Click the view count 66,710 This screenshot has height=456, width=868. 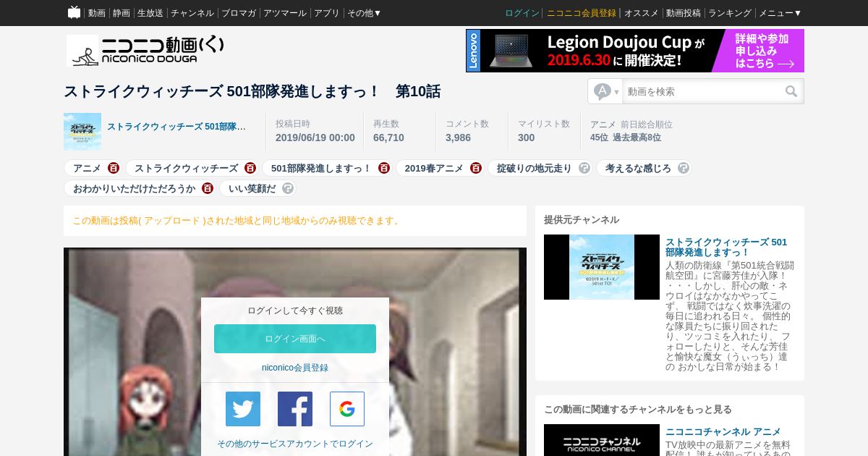388,138
